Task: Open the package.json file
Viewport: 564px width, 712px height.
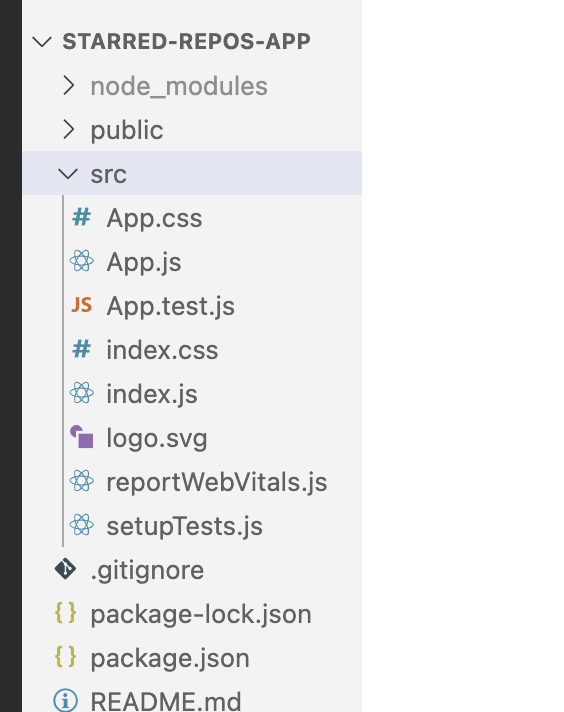Action: 170,658
